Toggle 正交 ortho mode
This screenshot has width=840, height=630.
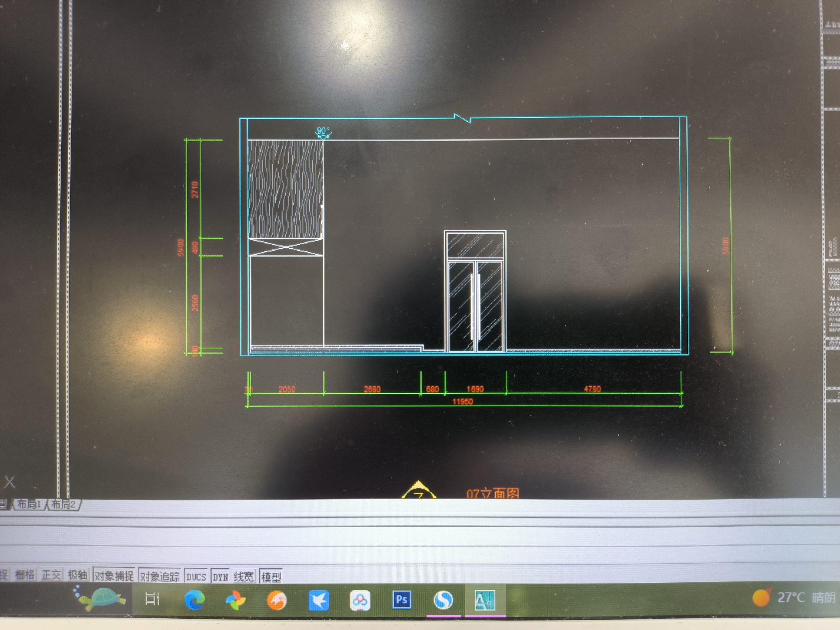click(51, 575)
